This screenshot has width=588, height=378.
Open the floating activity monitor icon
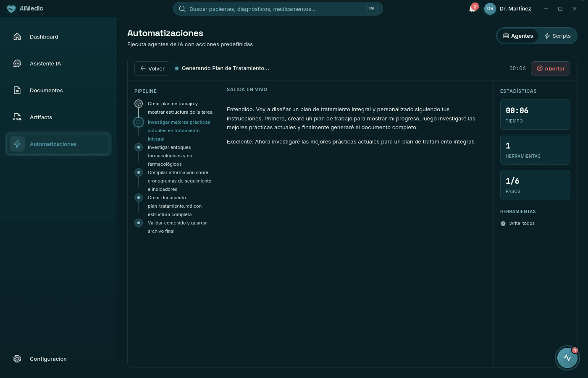click(567, 358)
